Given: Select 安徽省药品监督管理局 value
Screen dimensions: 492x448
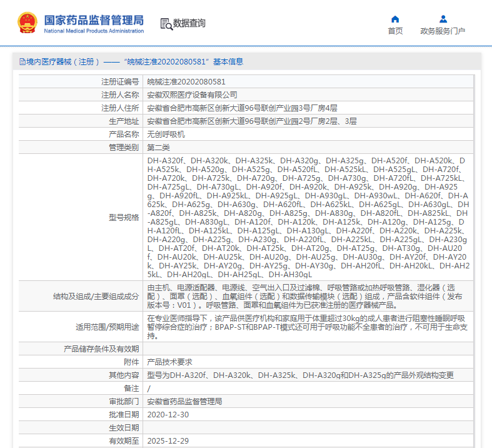Looking at the screenshot, I should pos(184,402).
